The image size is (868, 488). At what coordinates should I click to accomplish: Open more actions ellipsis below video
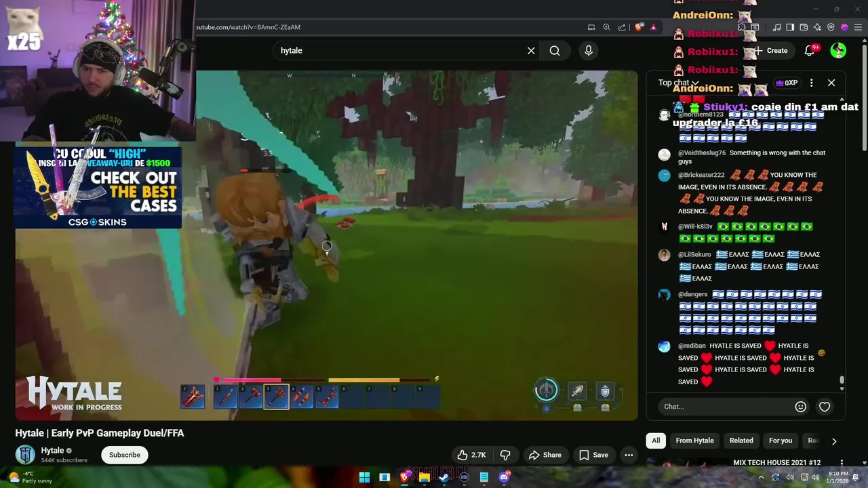click(629, 455)
